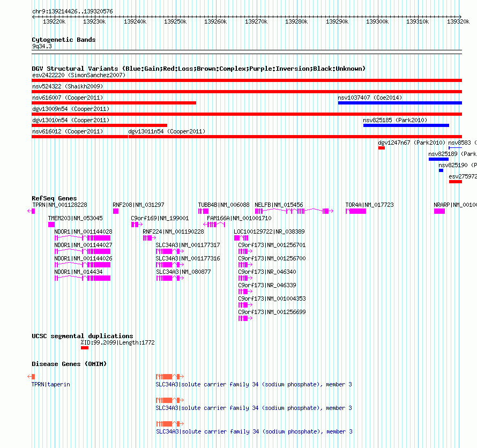This screenshot has width=477, height=448.
Task: Open the third SLC34A3 solute carrier link
Action: [x=254, y=431]
